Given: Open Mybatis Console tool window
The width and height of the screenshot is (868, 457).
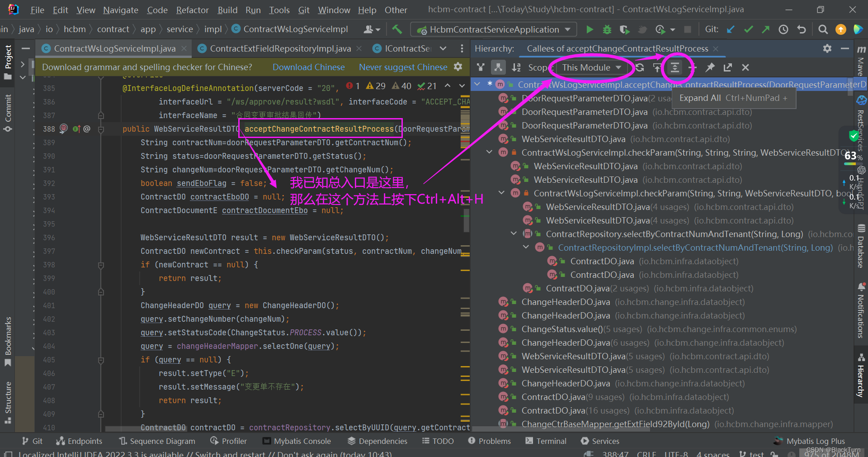Looking at the screenshot, I should (x=297, y=441).
